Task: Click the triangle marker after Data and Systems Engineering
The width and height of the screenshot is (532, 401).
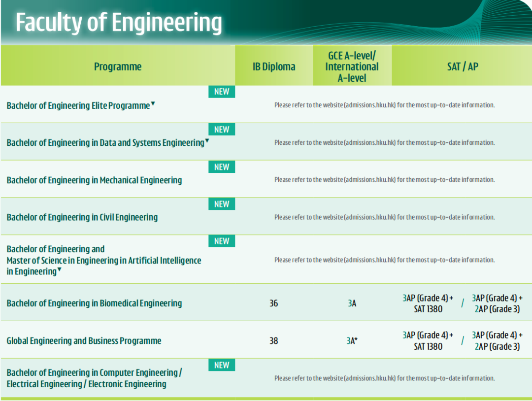Action: 207,140
